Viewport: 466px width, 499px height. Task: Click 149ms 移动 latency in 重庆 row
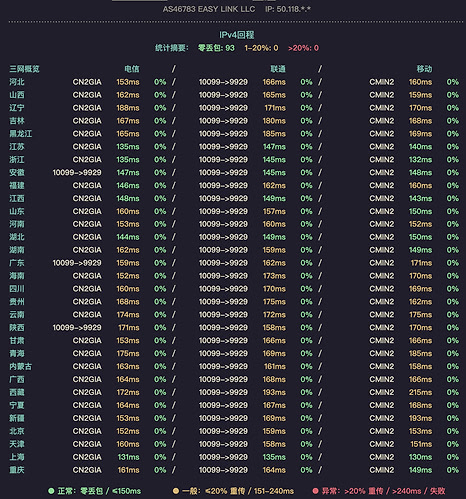(421, 470)
